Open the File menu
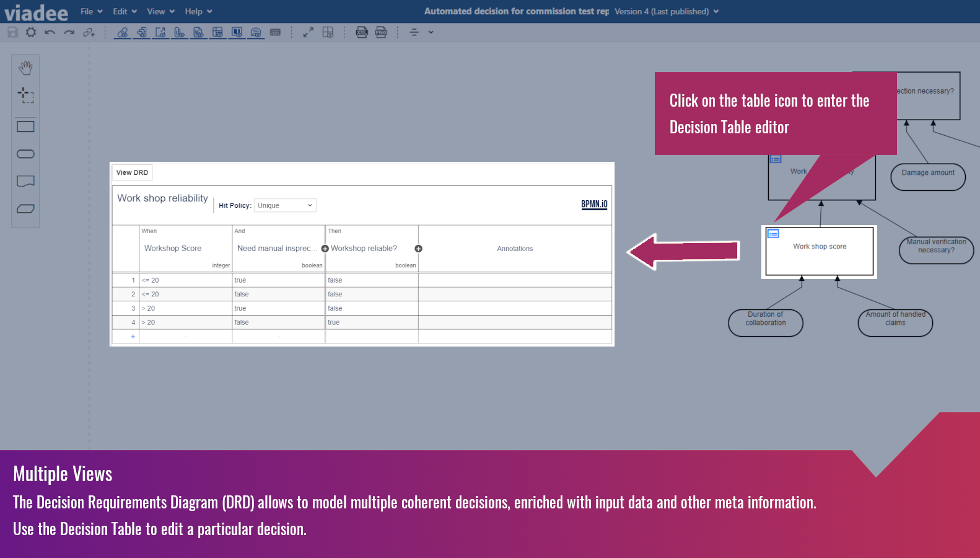 click(91, 12)
